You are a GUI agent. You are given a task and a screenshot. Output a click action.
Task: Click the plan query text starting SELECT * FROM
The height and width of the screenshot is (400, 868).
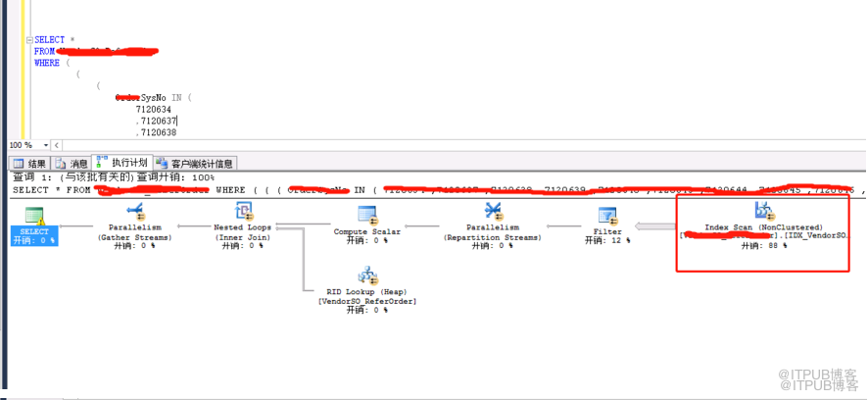tap(440, 189)
